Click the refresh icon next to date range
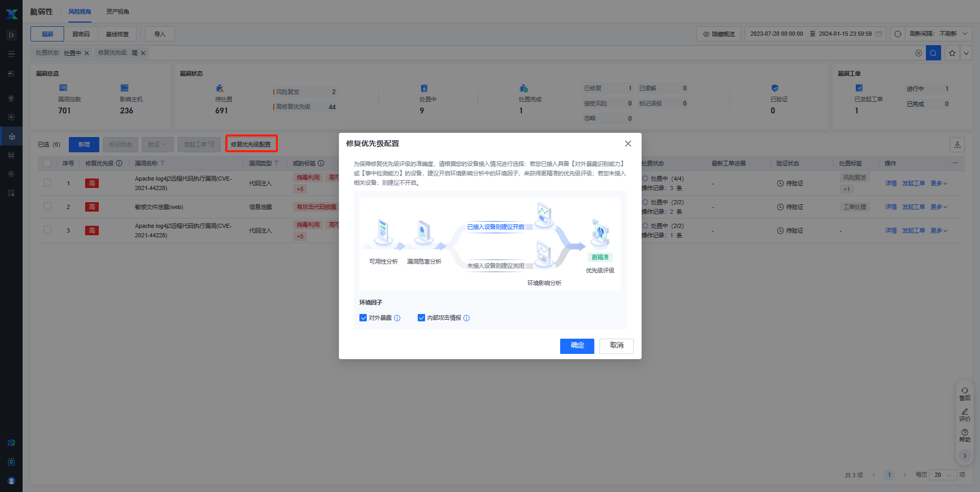This screenshot has width=980, height=492. click(898, 34)
